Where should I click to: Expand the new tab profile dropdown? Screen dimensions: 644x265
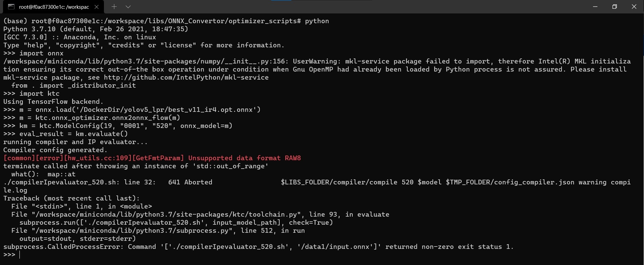click(128, 7)
